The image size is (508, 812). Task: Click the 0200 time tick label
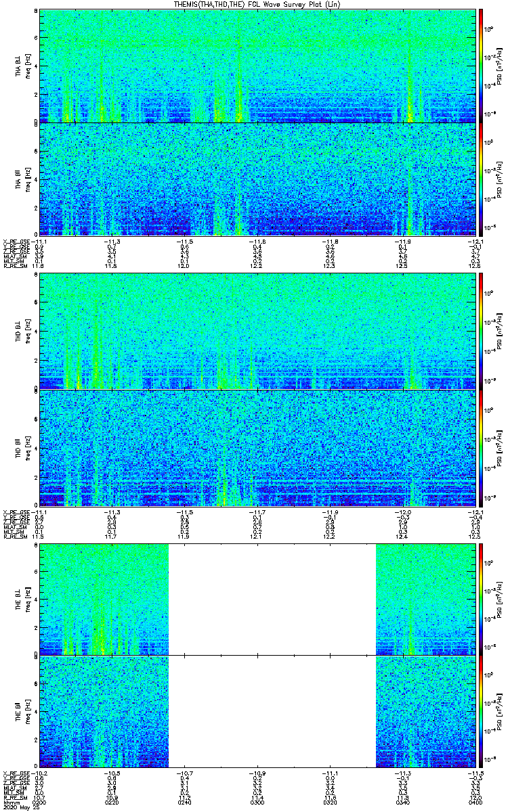(40, 803)
